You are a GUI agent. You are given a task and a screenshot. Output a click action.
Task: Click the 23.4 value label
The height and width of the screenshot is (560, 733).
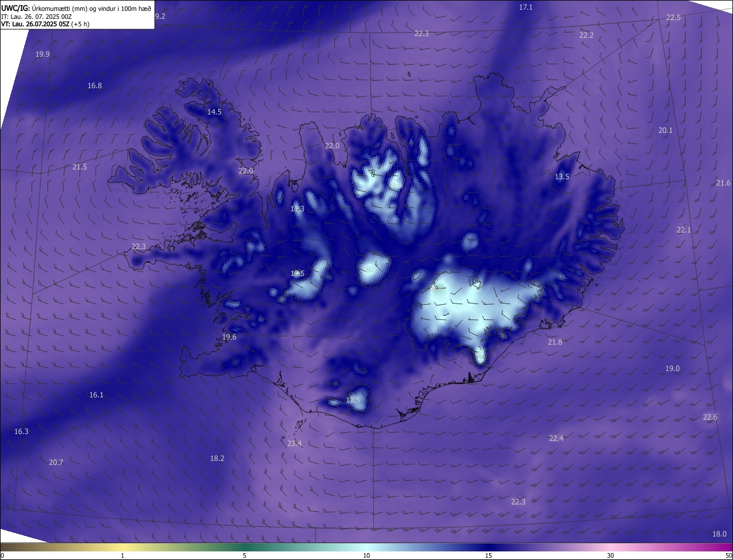(x=294, y=444)
